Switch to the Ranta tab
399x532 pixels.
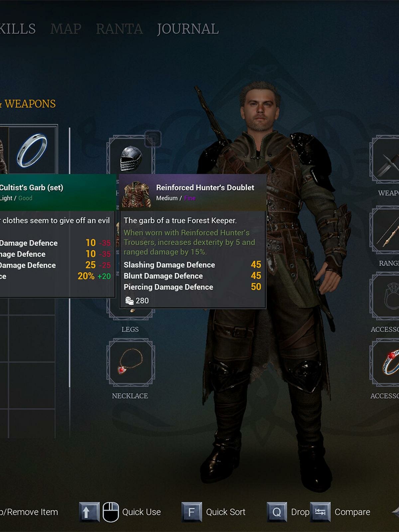tap(119, 29)
